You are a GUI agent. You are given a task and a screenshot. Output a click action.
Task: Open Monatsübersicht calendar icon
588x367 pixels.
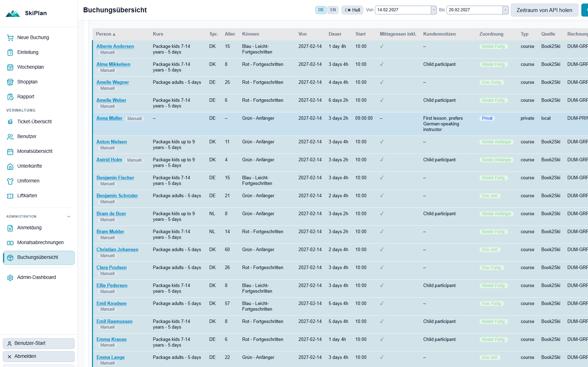(10, 151)
